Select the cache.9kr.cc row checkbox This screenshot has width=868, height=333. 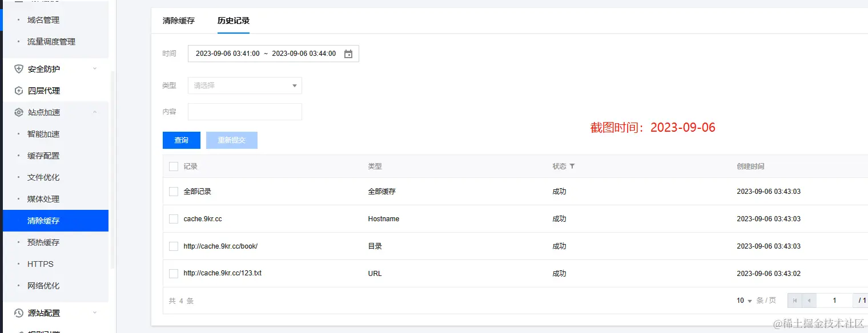(x=174, y=219)
